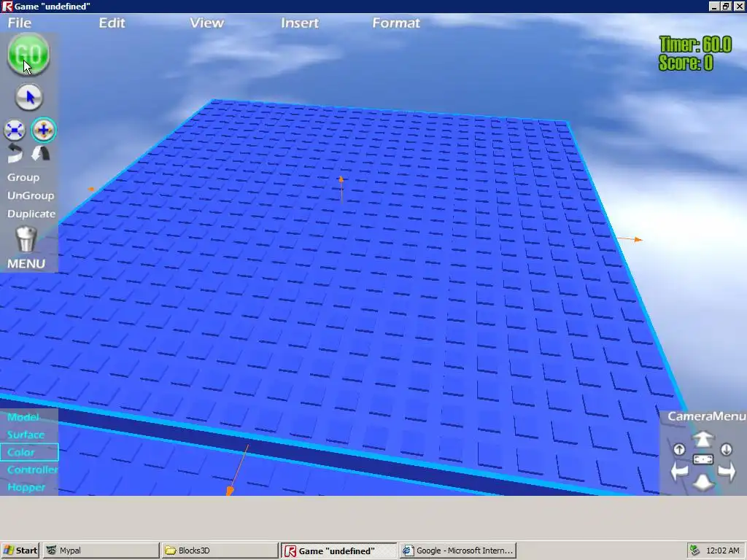The width and height of the screenshot is (747, 560).
Task: Open the Insert menu
Action: coord(300,23)
